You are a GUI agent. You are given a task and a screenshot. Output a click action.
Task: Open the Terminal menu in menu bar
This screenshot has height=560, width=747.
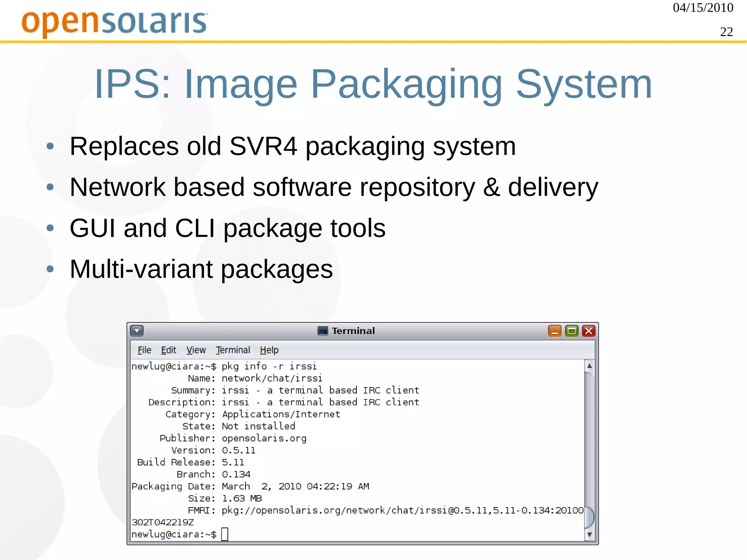tap(233, 350)
